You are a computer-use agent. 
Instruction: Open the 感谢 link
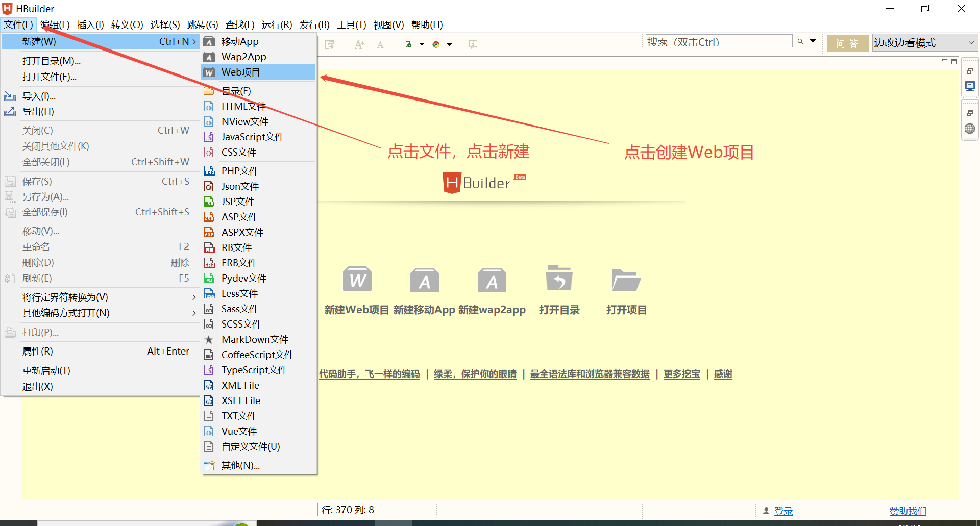click(723, 374)
